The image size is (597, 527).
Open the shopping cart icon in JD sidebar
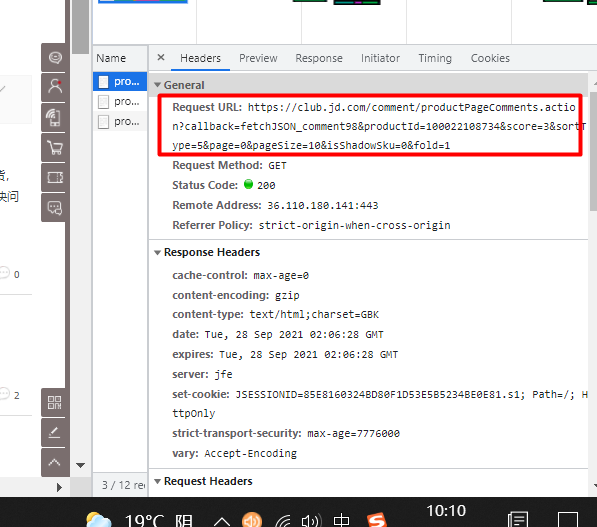pyautogui.click(x=55, y=147)
